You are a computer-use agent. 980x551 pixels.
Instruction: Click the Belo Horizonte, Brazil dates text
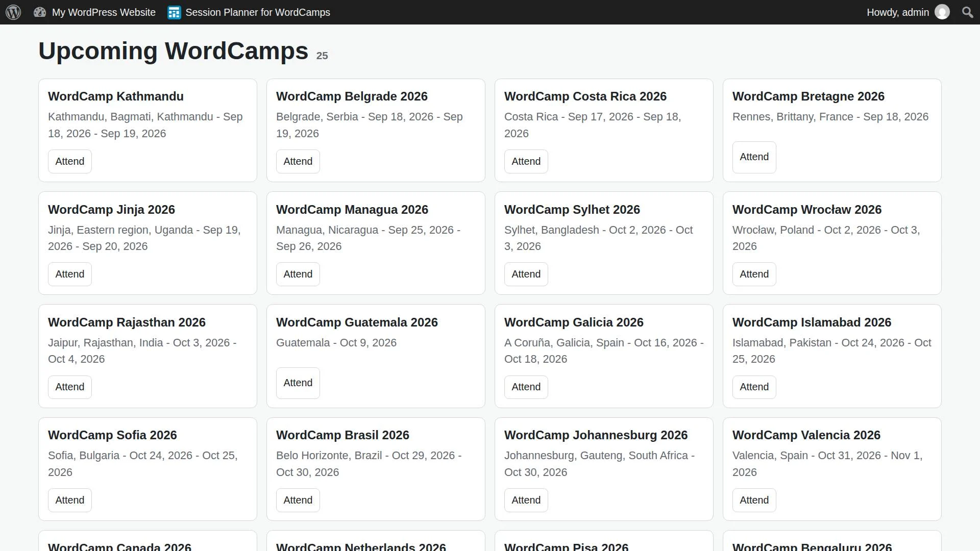click(369, 464)
